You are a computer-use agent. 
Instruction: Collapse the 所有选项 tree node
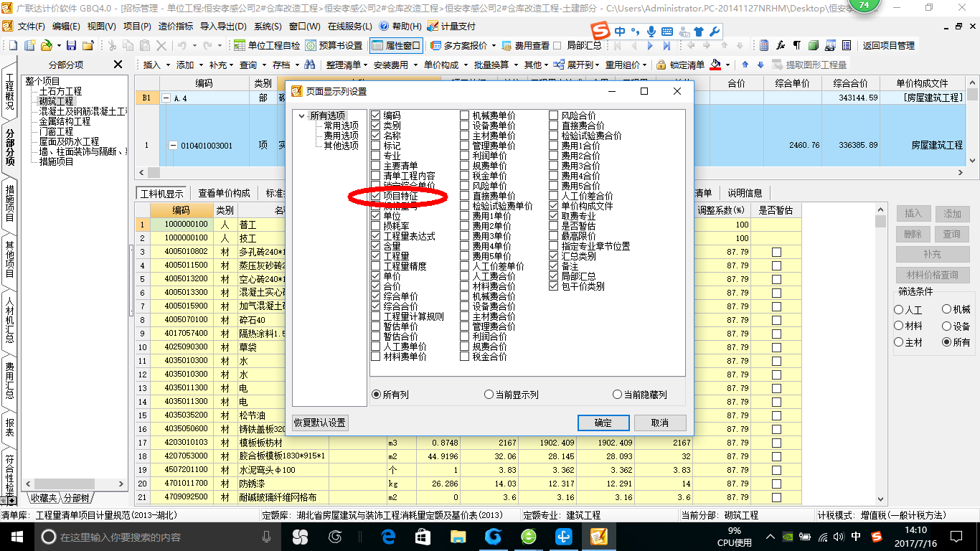tap(301, 116)
